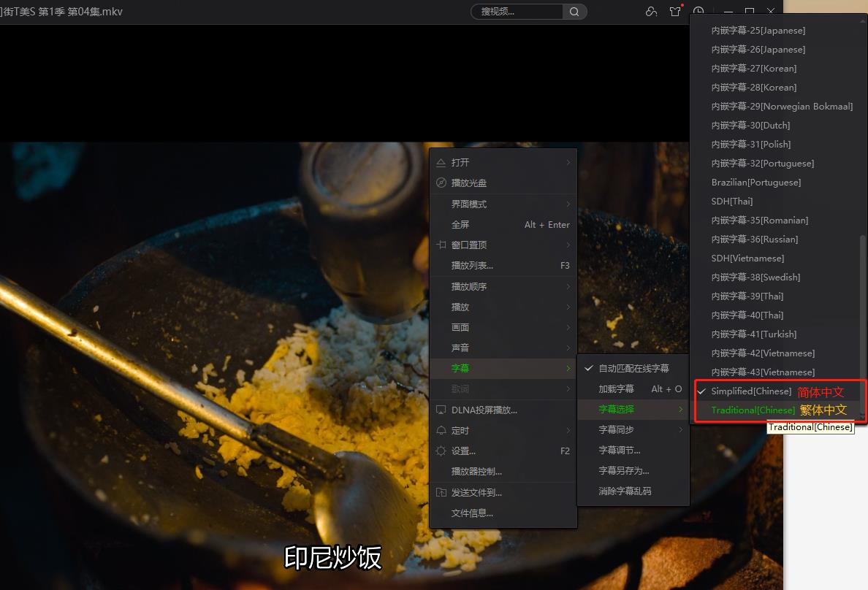Image resolution: width=868 pixels, height=590 pixels.
Task: Choose 字幕另存为... entry
Action: coord(633,470)
